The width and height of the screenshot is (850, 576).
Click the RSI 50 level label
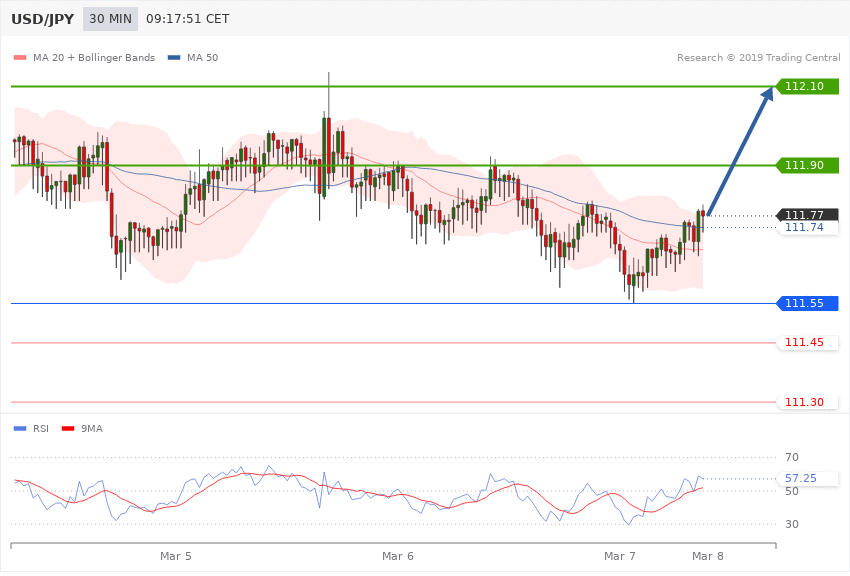pyautogui.click(x=791, y=491)
